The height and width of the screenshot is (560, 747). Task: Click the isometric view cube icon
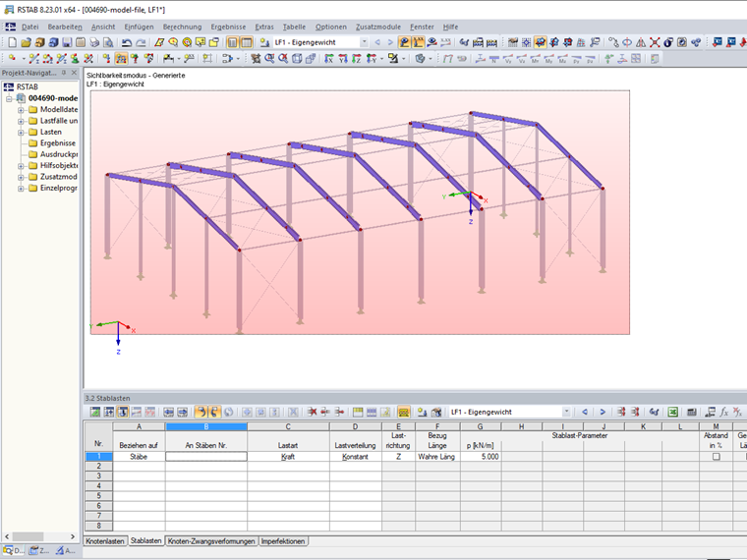pos(297,59)
